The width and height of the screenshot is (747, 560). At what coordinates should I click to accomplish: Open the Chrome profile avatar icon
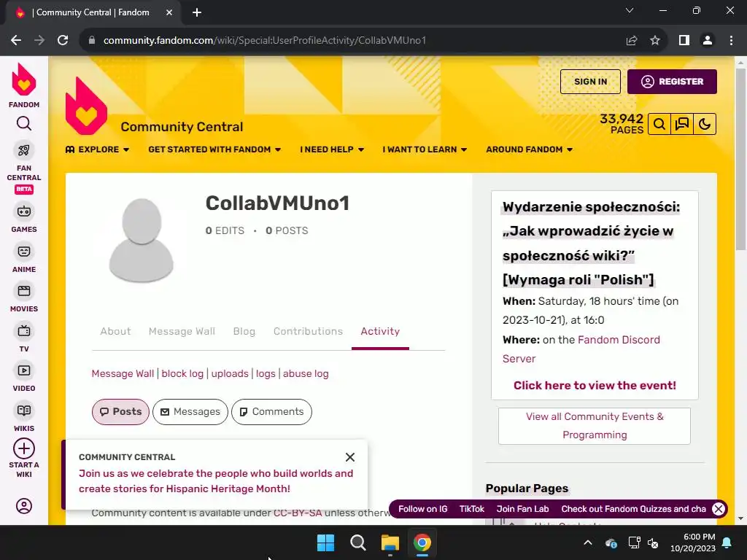[x=708, y=41]
